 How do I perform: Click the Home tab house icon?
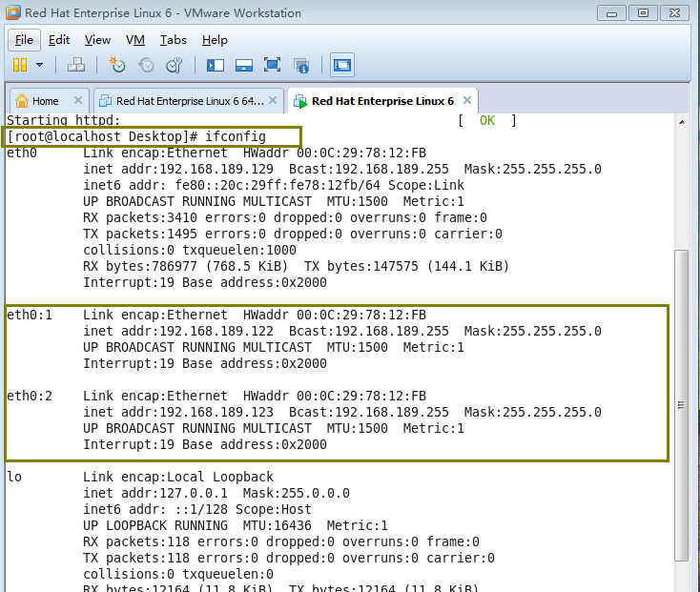(21, 101)
